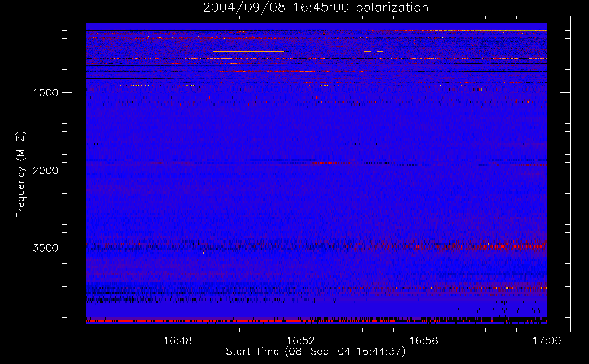Select the 'Frequency (MHZ)' axis label
The height and width of the screenshot is (364, 589).
pyautogui.click(x=21, y=175)
